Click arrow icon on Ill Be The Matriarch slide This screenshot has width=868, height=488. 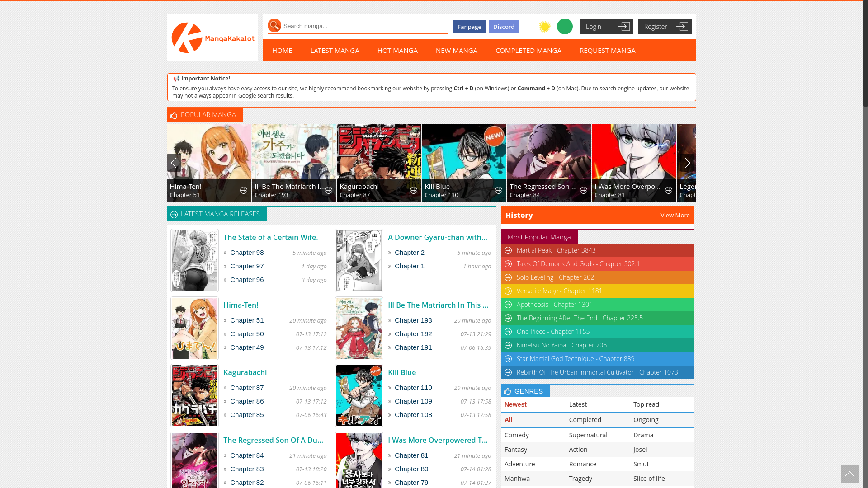coord(329,191)
